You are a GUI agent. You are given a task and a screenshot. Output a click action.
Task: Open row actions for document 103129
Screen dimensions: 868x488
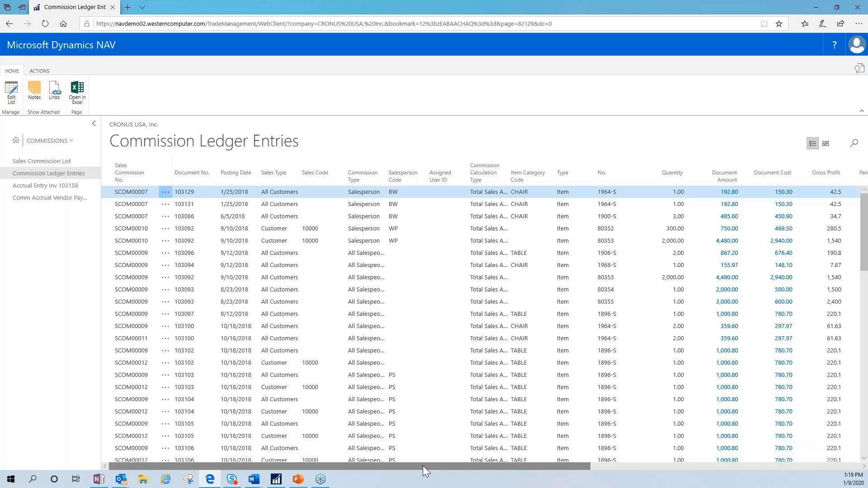(x=165, y=192)
